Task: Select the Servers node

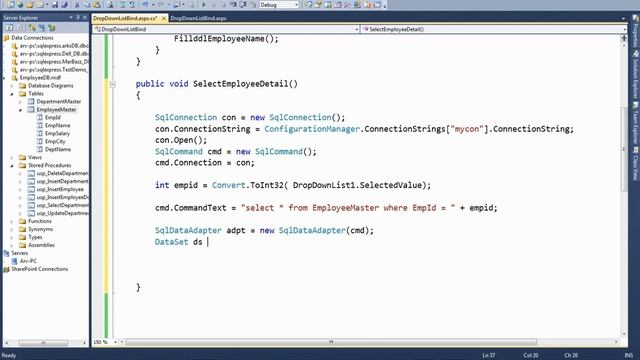Action: click(20, 253)
